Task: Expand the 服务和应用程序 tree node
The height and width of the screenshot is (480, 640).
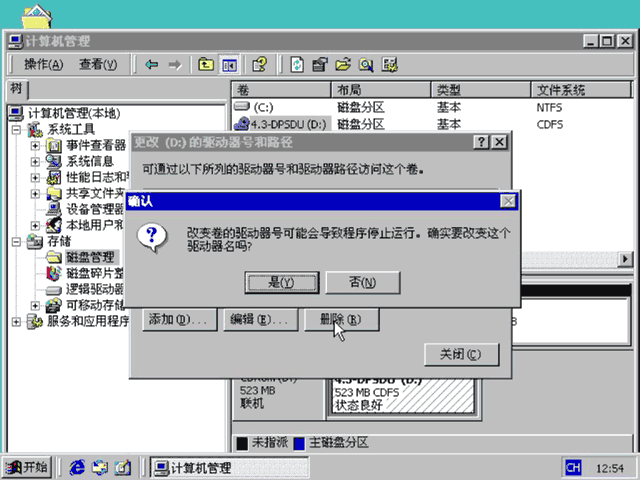Action: click(x=16, y=322)
